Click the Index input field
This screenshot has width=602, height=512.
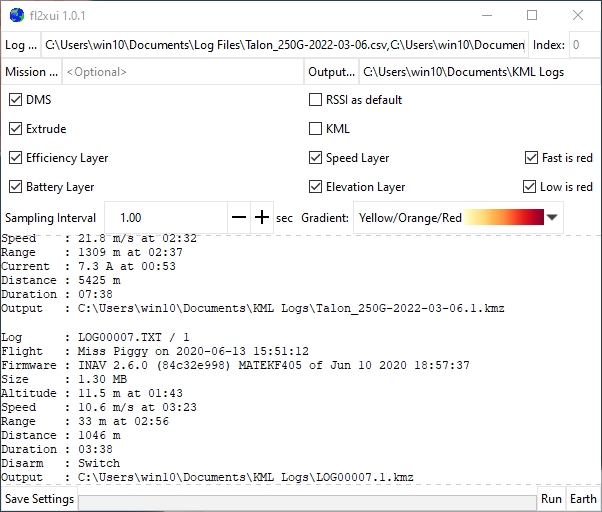click(583, 45)
